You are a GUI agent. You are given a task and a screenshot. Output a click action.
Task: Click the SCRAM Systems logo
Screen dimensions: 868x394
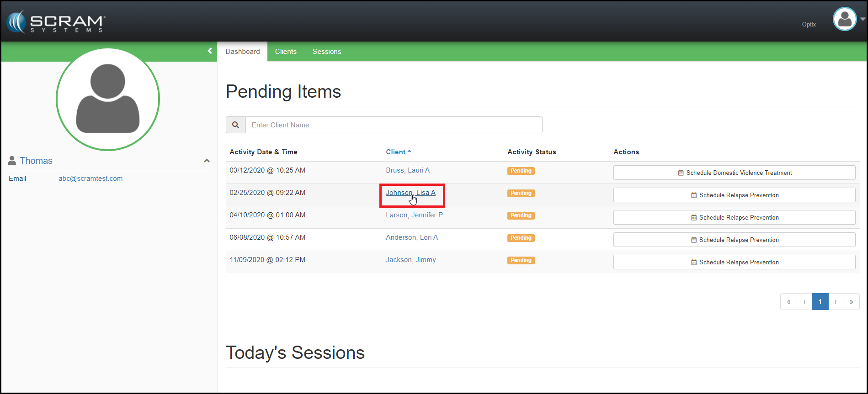click(56, 22)
